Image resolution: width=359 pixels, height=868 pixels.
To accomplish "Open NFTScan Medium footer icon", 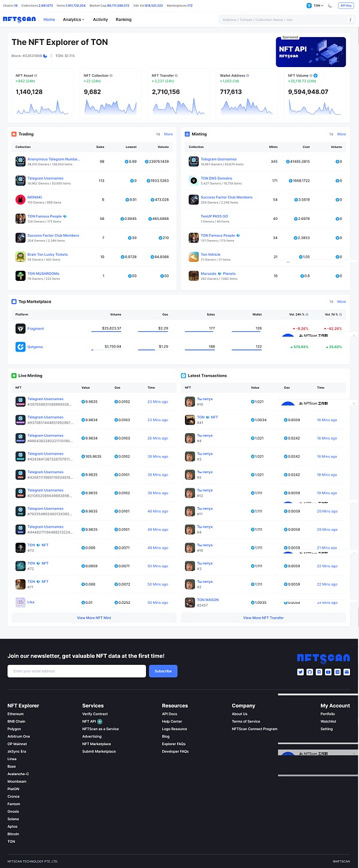I will click(337, 672).
